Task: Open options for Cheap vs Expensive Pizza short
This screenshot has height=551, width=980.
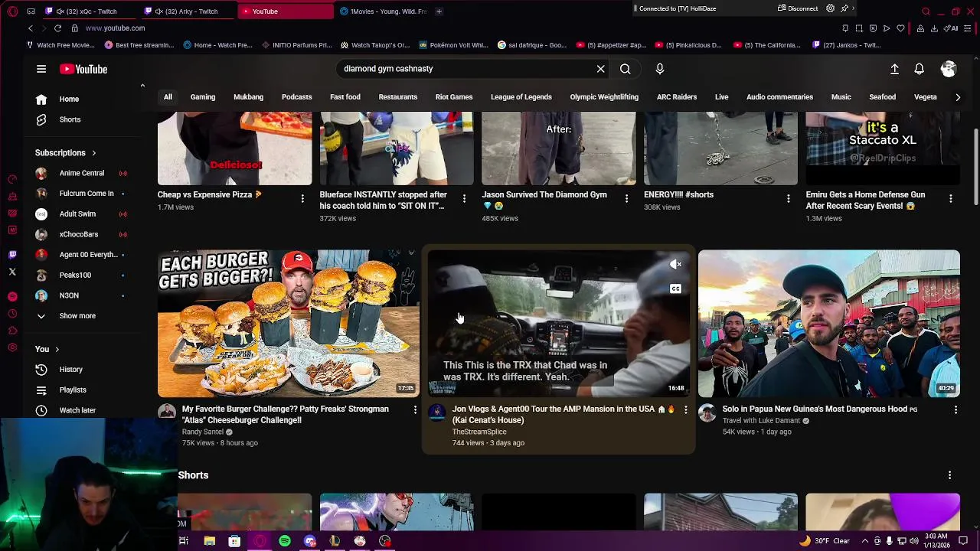Action: [302, 199]
